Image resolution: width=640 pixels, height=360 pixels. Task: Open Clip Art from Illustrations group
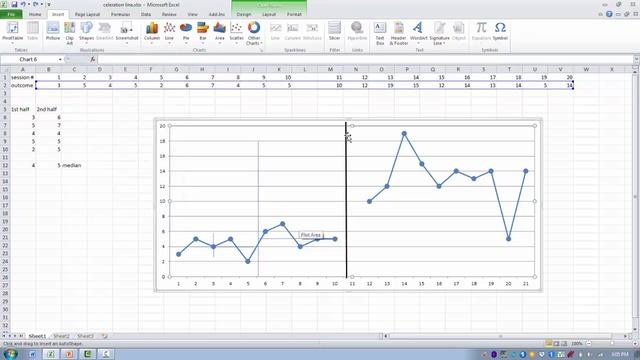click(70, 33)
